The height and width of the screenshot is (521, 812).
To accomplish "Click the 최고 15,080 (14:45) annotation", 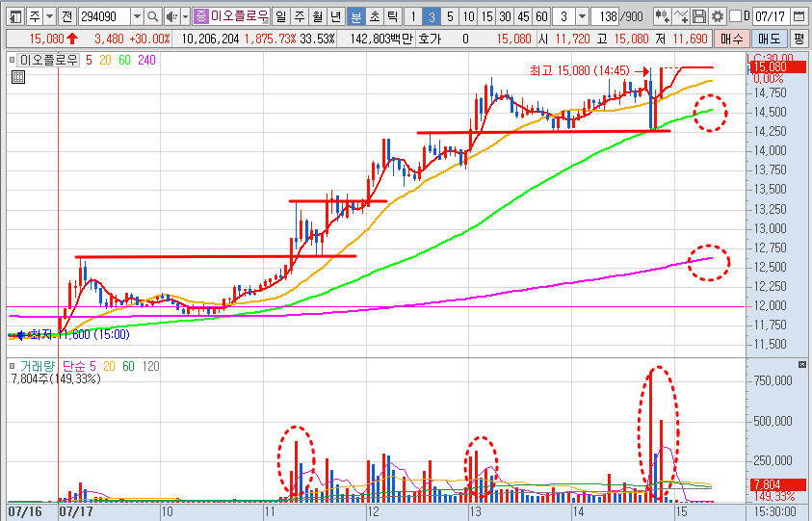I will [580, 70].
